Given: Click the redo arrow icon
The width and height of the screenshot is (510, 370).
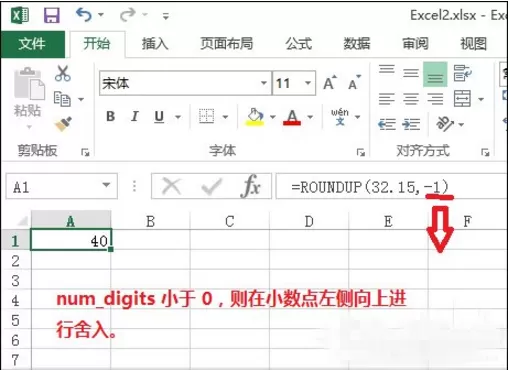Looking at the screenshot, I should [x=128, y=15].
